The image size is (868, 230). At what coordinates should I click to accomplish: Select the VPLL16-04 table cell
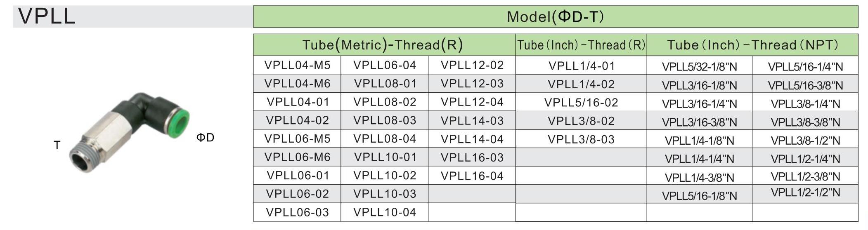point(472,176)
